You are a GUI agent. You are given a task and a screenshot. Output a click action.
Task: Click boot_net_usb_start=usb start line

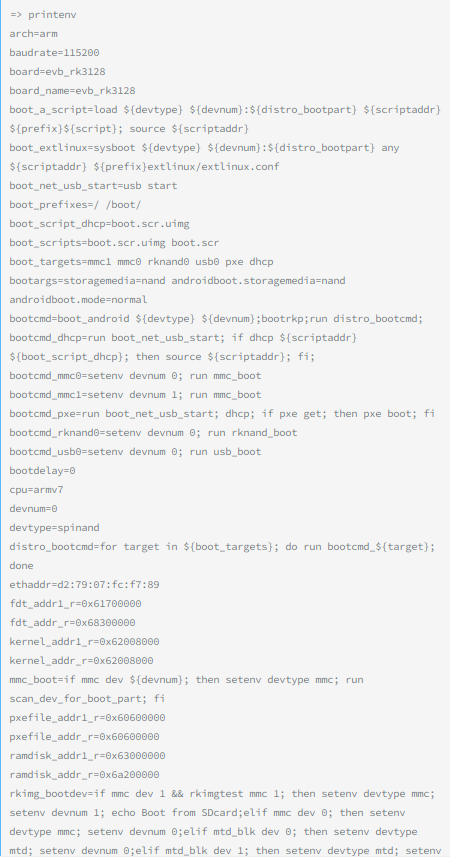coord(93,186)
